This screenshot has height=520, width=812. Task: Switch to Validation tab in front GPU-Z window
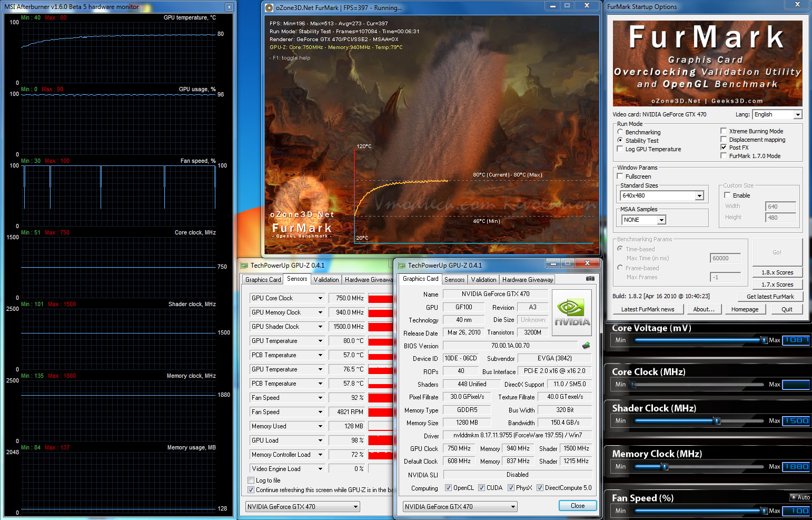pos(483,280)
